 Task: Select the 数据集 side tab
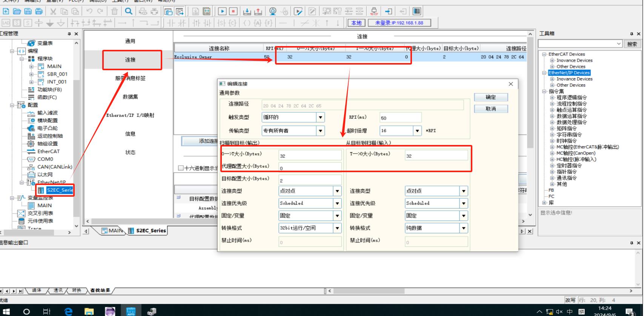[130, 97]
